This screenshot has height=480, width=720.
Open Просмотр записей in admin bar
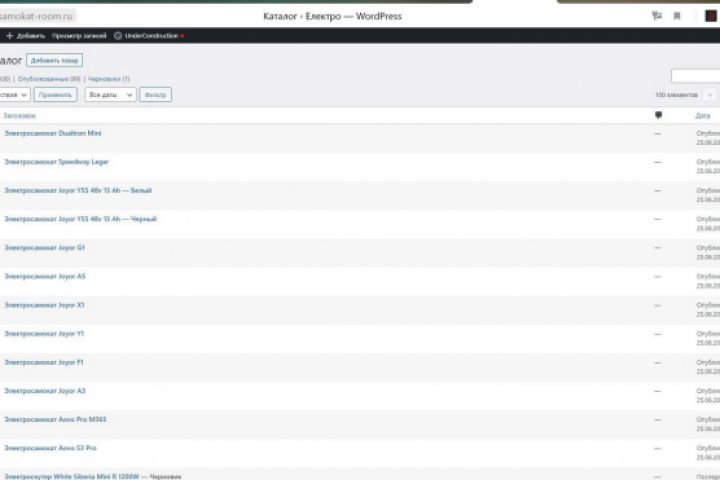[79, 36]
